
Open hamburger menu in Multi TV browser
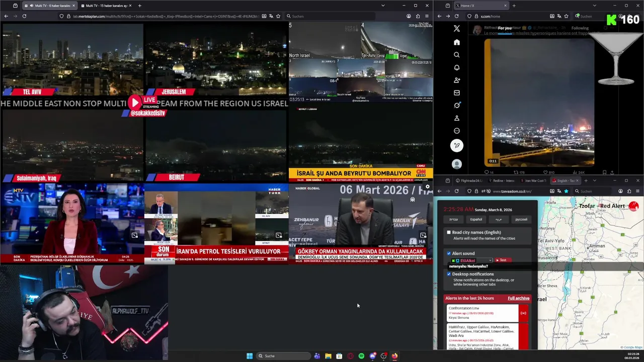pyautogui.click(x=427, y=16)
